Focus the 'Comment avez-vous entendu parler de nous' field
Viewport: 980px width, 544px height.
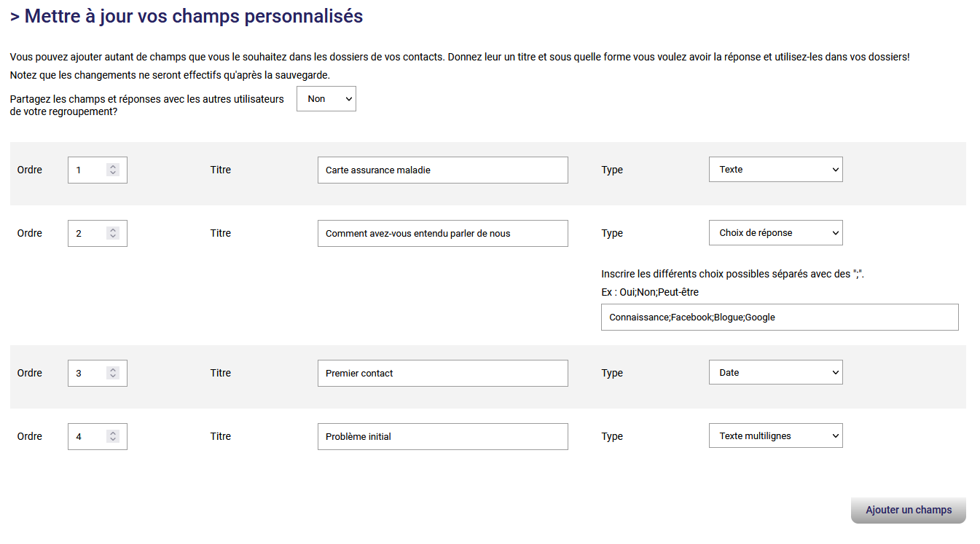442,234
